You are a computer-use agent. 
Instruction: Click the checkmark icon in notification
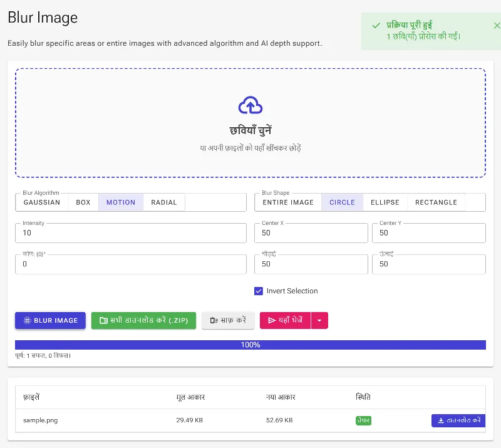pos(376,26)
